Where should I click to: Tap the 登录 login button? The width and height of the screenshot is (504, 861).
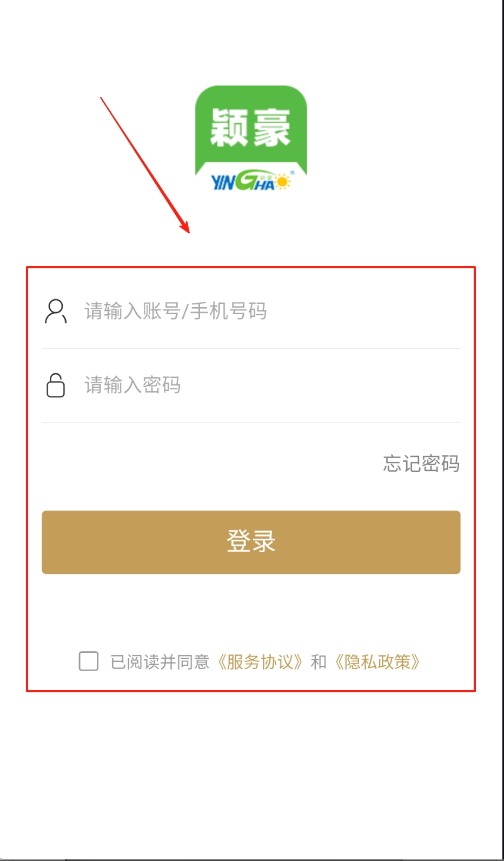click(251, 542)
